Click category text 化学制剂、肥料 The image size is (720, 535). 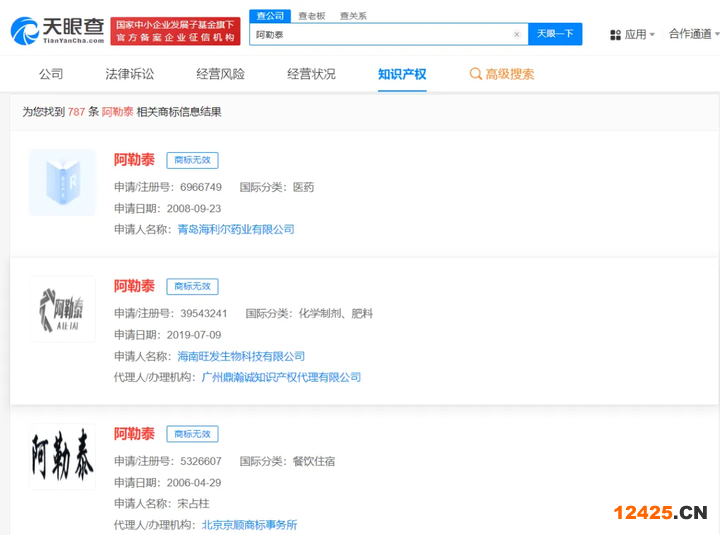pos(336,314)
